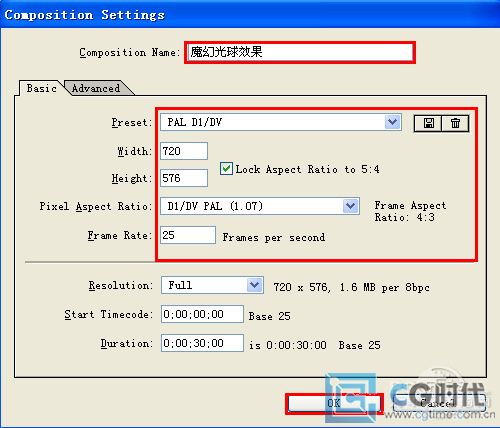Click the Width field showing 720
This screenshot has height=428, width=500.
pyautogui.click(x=184, y=151)
